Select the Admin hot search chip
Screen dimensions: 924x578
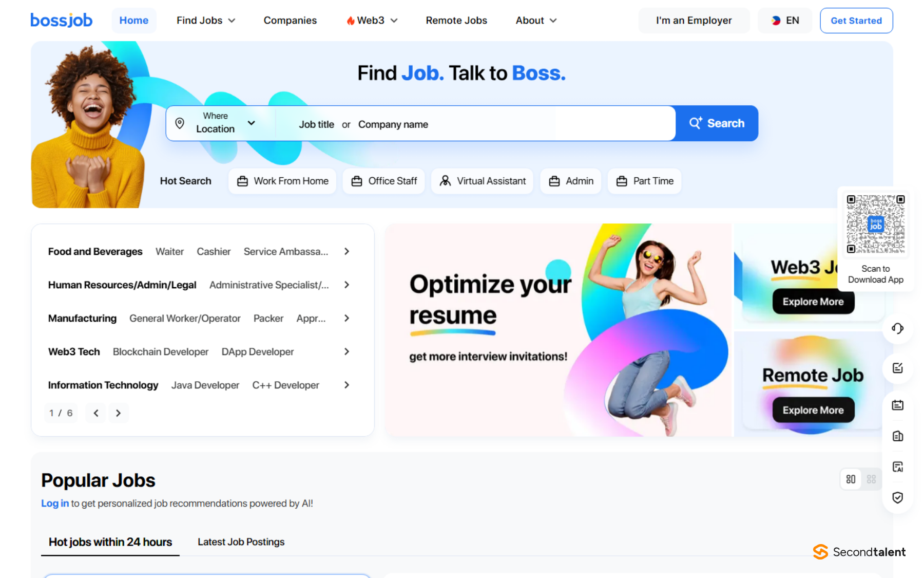[571, 181]
